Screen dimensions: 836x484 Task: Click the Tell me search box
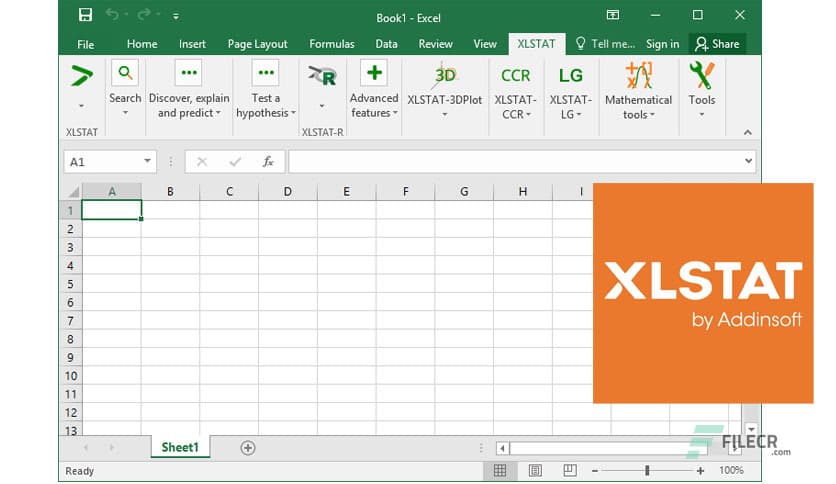(x=605, y=44)
